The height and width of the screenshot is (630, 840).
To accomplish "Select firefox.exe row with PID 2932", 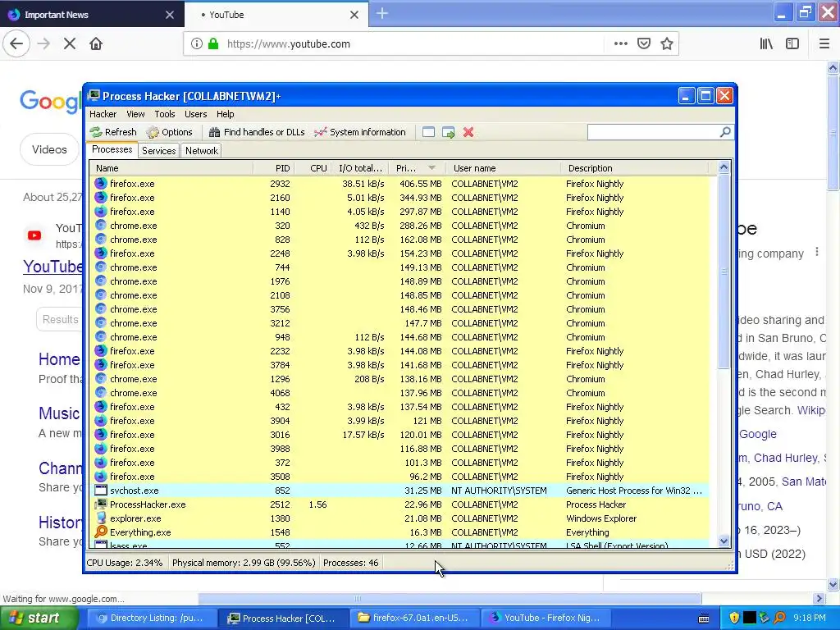I will click(399, 184).
